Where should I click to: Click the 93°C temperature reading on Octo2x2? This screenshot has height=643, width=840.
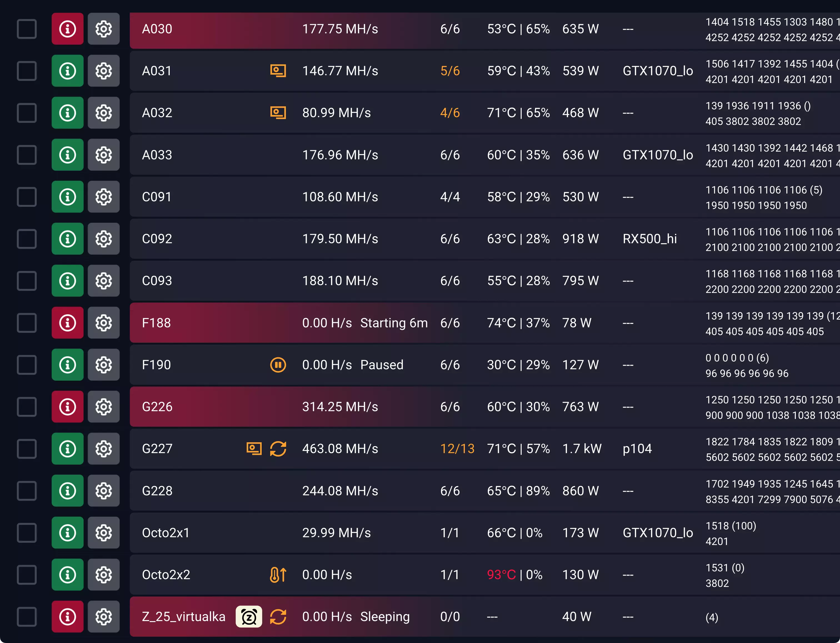[501, 574]
